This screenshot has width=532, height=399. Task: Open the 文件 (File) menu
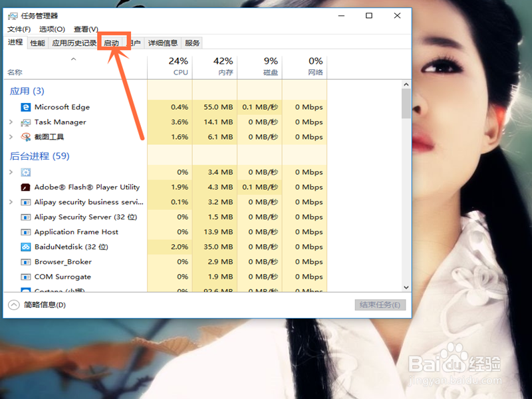19,29
